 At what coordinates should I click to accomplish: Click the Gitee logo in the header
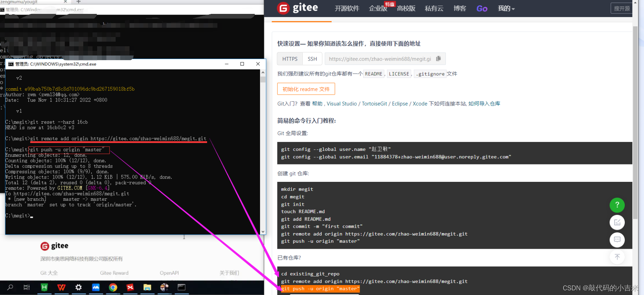(x=297, y=8)
